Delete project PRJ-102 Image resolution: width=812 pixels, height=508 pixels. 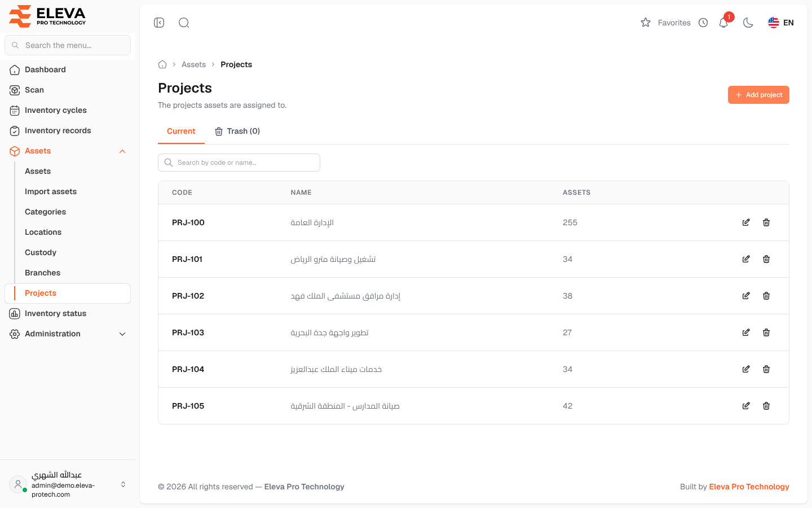766,296
